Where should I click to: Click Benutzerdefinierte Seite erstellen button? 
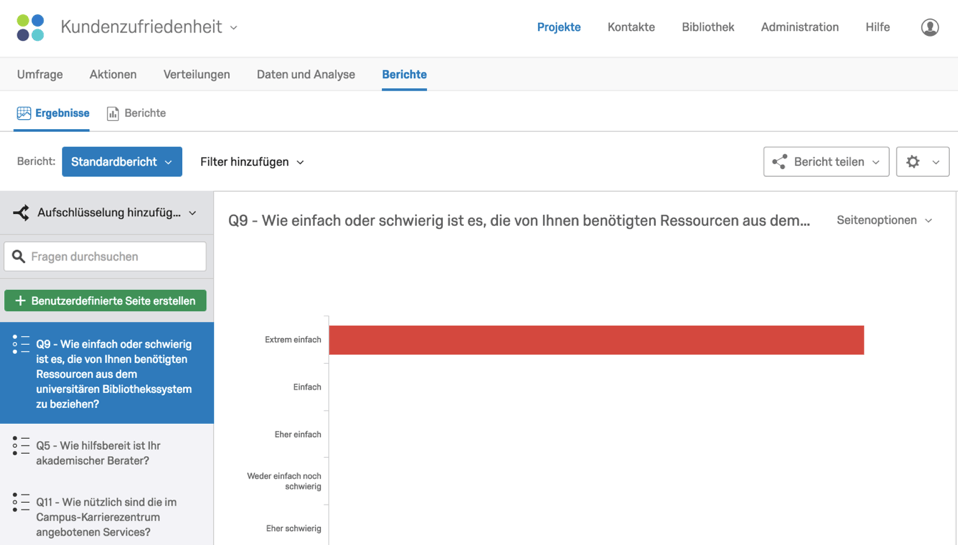pos(105,301)
